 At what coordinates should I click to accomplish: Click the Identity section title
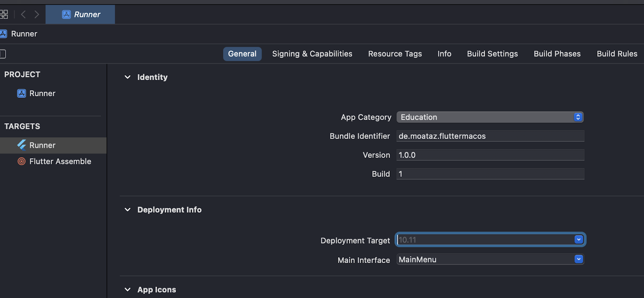pyautogui.click(x=152, y=77)
